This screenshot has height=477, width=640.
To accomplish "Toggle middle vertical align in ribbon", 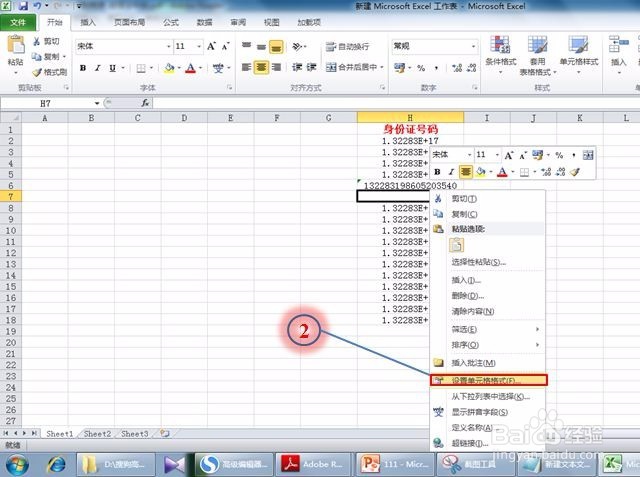I will (261, 47).
